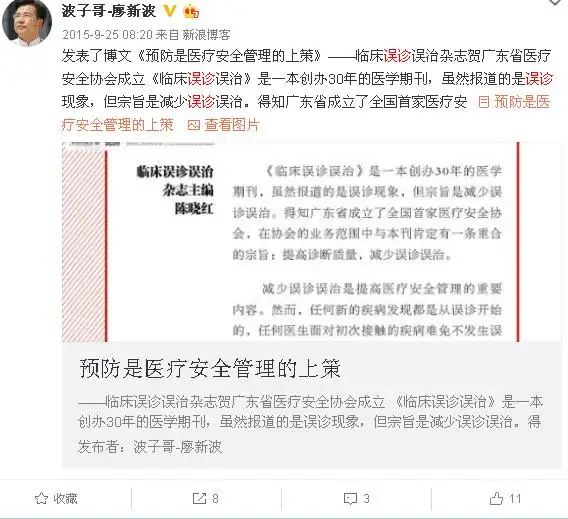Click the 查看图片 view picture link
The image size is (568, 519).
pos(232,125)
